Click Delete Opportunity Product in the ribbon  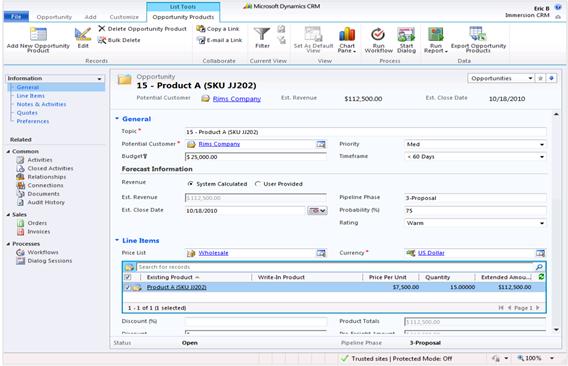(x=143, y=29)
